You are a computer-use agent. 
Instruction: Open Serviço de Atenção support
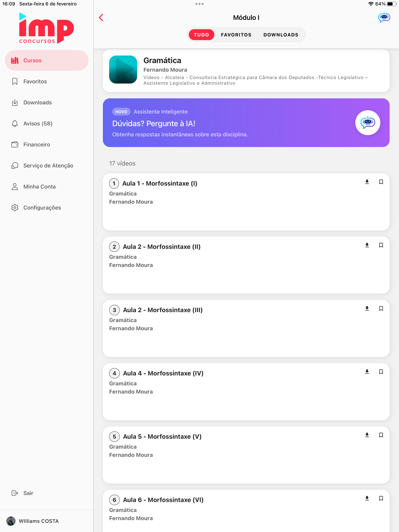coord(47,166)
